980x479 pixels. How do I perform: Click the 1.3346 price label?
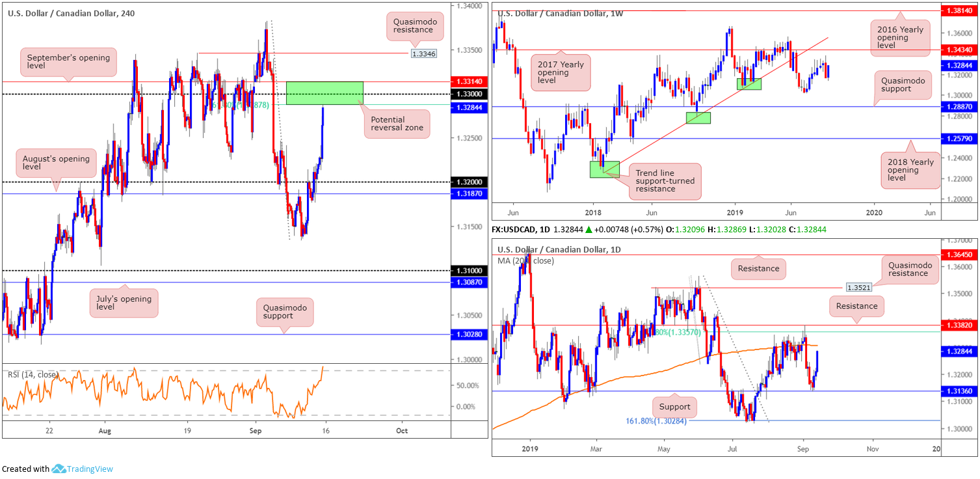[424, 53]
